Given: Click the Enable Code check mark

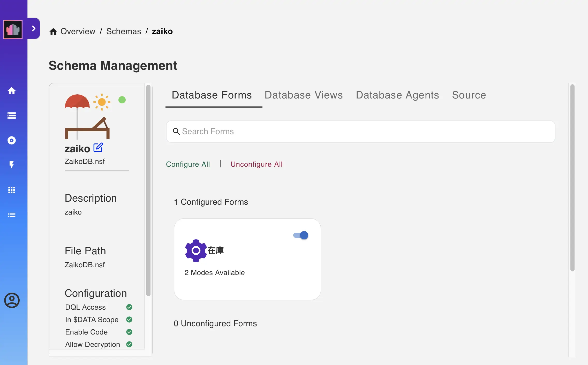Looking at the screenshot, I should pos(129,332).
